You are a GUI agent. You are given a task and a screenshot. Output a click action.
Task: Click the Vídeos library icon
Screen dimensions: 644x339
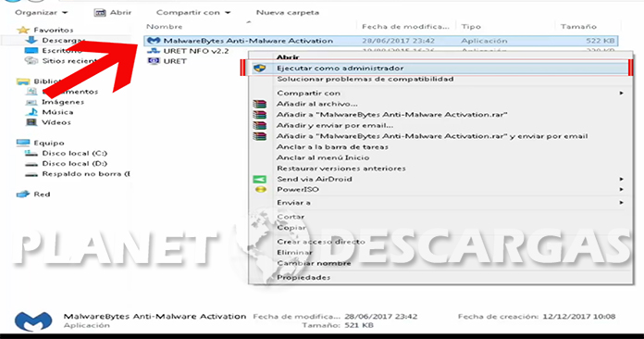coord(31,122)
